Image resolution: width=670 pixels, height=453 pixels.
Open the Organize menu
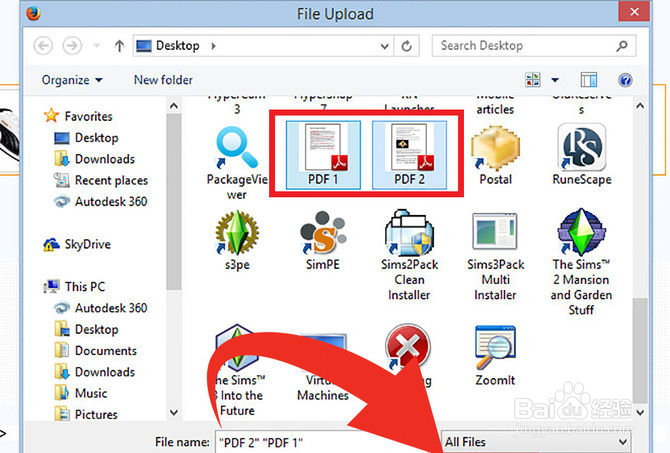pyautogui.click(x=72, y=80)
